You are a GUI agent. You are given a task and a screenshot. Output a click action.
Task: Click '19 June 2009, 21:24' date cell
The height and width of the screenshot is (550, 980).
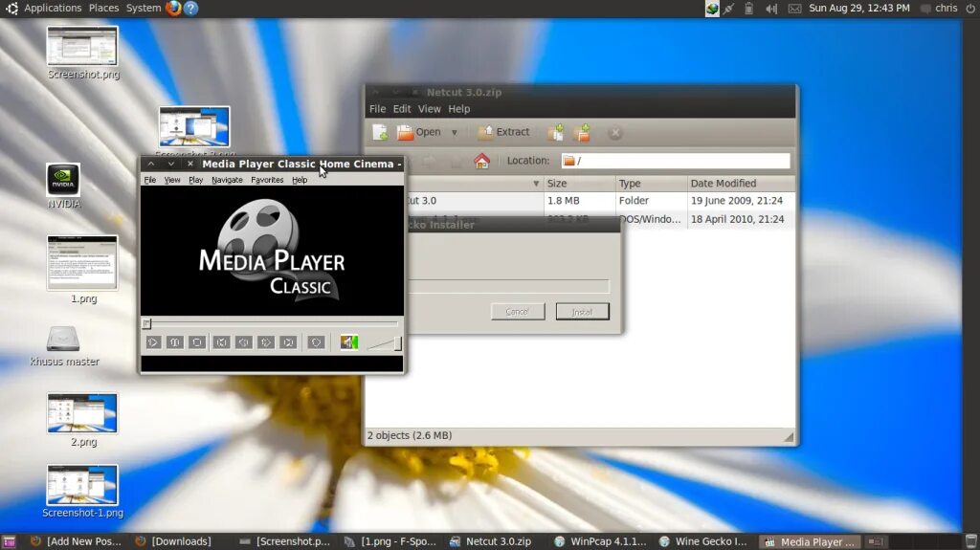[x=736, y=201]
